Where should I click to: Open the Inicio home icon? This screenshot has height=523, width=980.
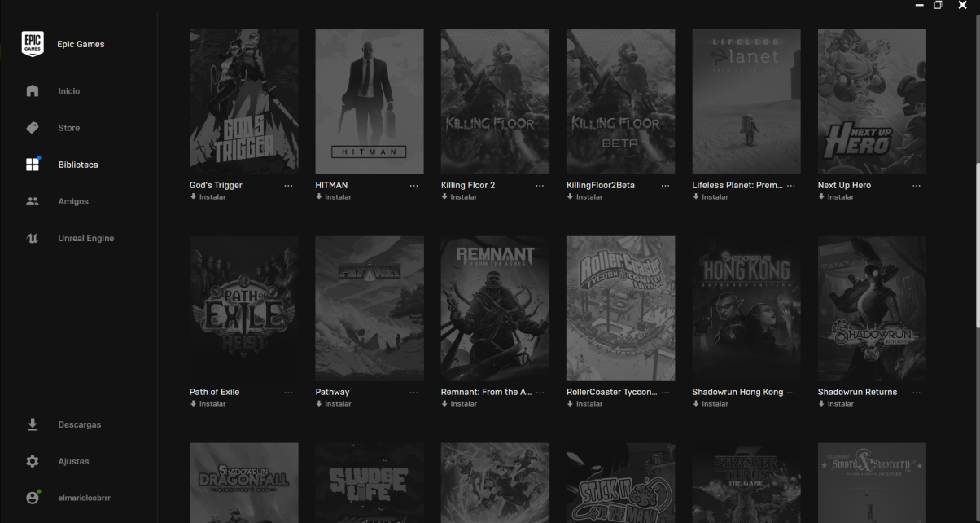pyautogui.click(x=33, y=91)
